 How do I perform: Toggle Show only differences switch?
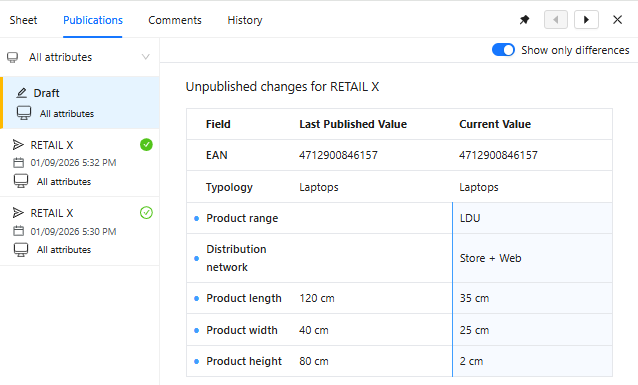coord(503,50)
